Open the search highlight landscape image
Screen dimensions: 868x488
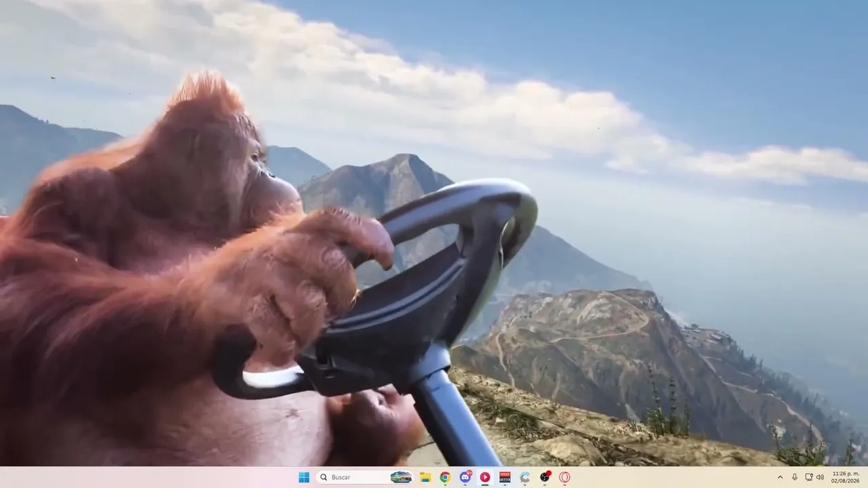401,477
